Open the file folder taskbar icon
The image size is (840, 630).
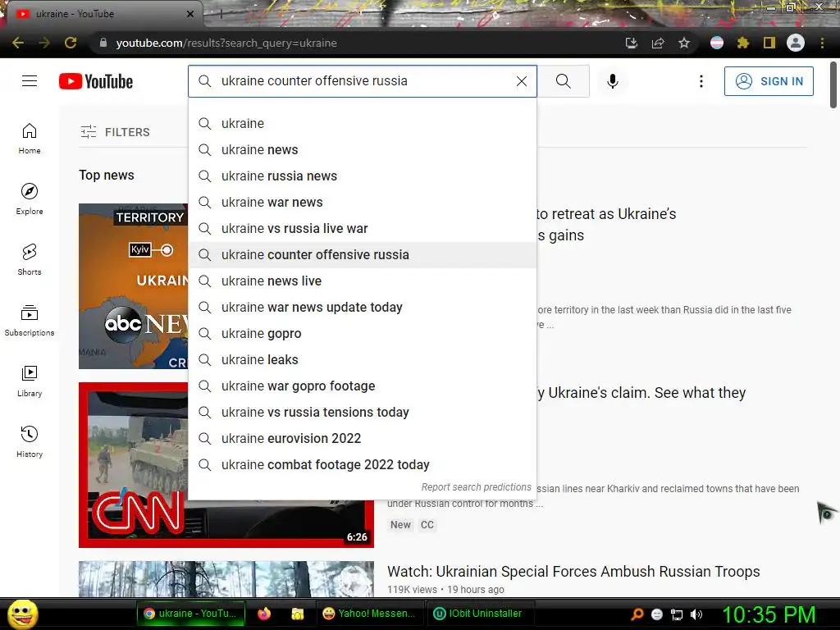pyautogui.click(x=297, y=614)
